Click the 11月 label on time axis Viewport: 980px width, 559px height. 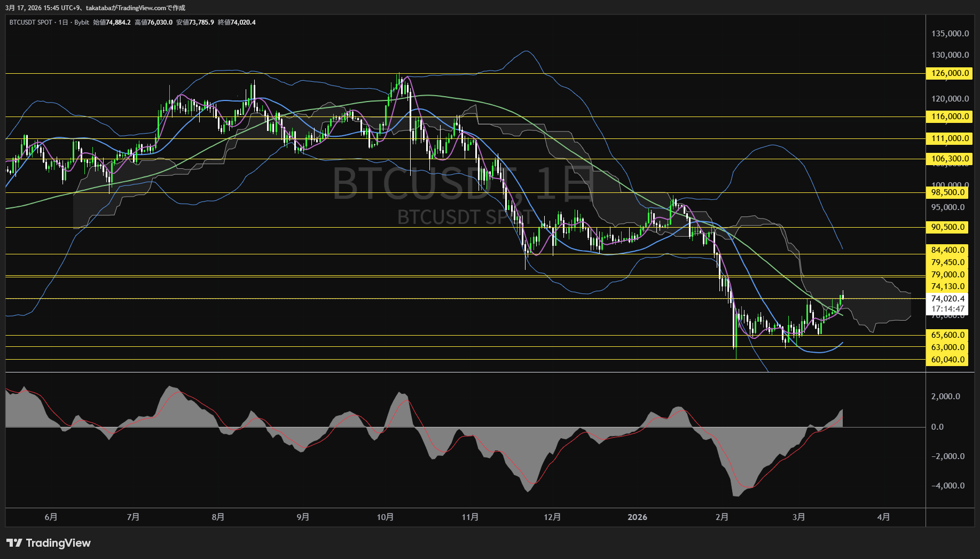click(x=470, y=517)
